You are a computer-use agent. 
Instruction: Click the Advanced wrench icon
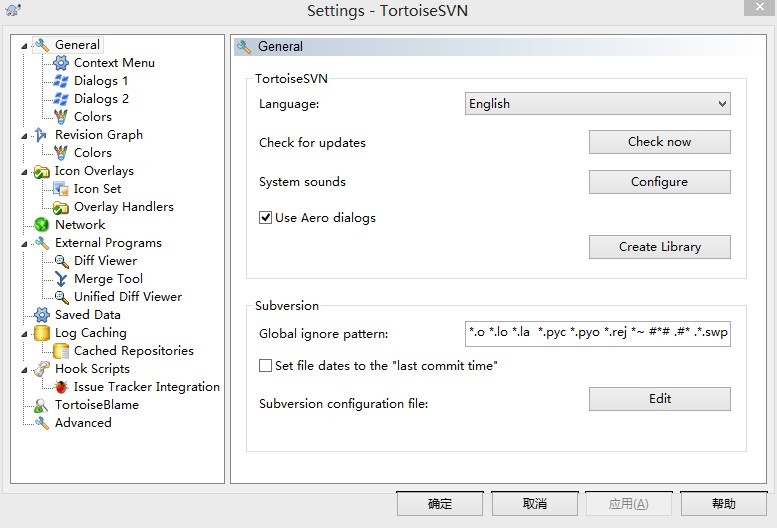pyautogui.click(x=42, y=423)
